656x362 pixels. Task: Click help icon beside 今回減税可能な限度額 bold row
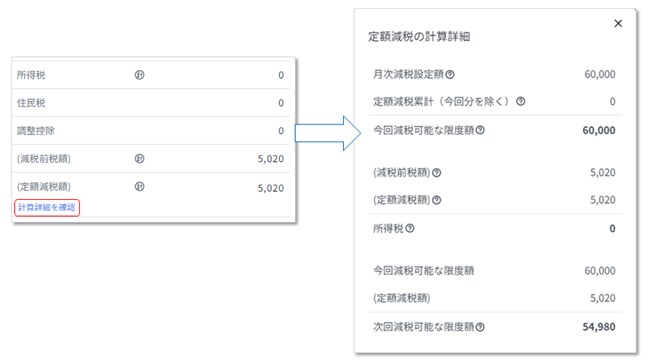[480, 130]
